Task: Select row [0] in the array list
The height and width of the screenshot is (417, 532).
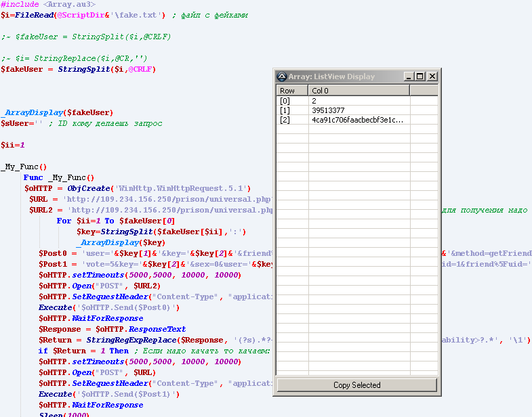Action: click(285, 101)
